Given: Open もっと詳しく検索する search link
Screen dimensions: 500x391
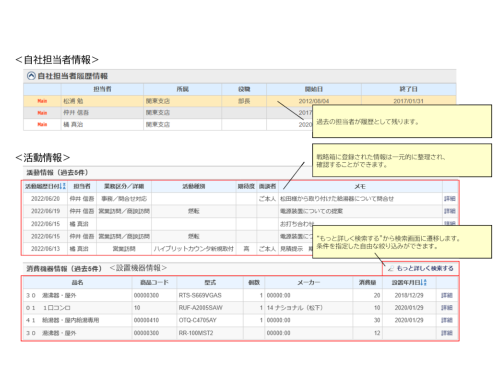Looking at the screenshot, I should click(425, 268).
